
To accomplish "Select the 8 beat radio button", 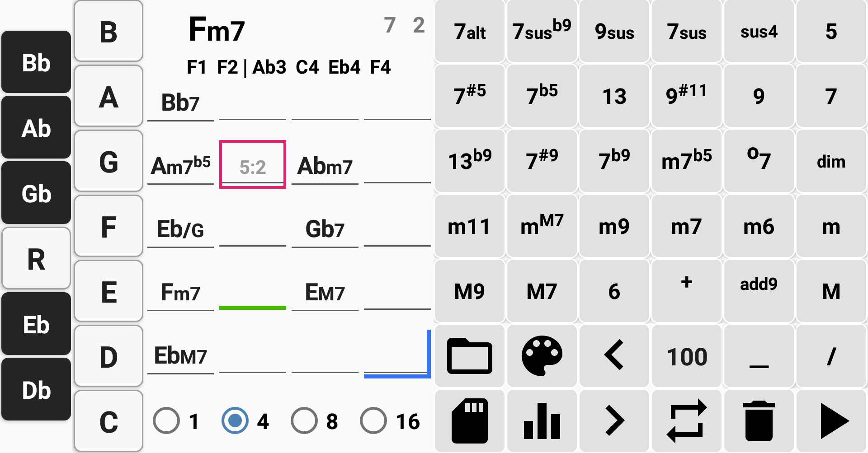I will [304, 421].
